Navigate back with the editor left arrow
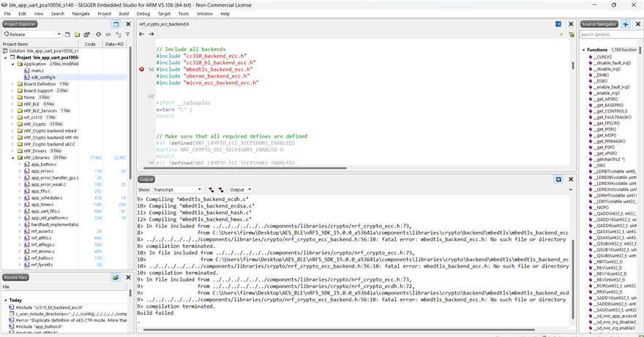644x337 pixels. coord(142,34)
